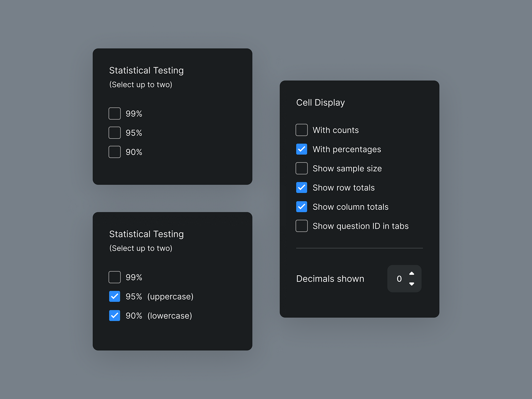Enable Show sample size
The width and height of the screenshot is (532, 399).
pos(302,168)
